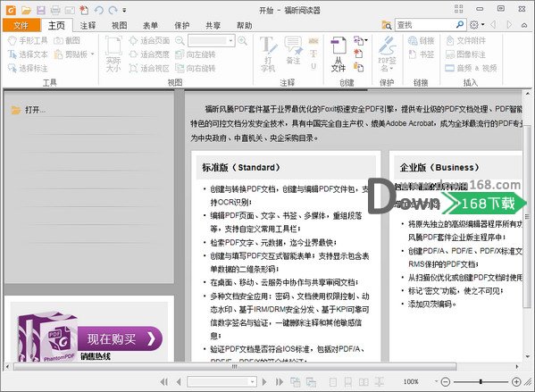Insert a 链接 link

422,40
